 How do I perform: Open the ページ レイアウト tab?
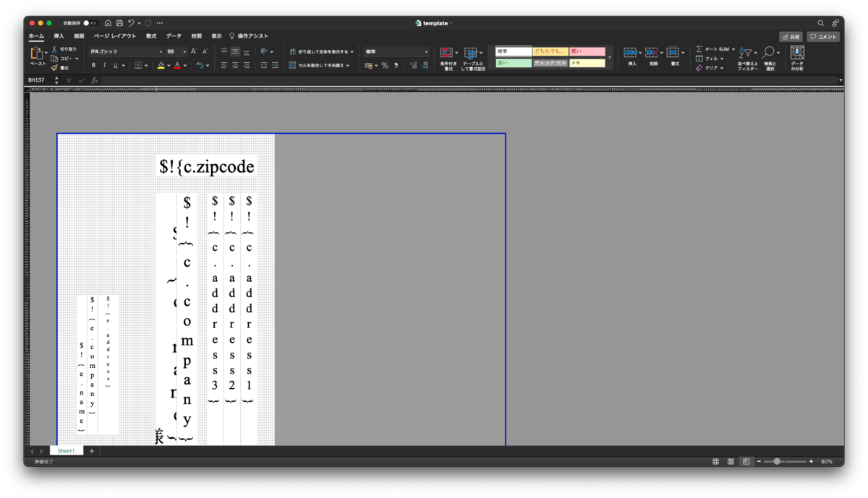tap(114, 36)
